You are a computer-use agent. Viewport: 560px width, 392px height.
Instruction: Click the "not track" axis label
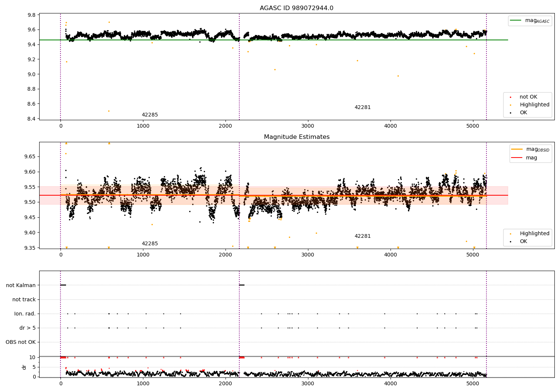coord(24,299)
